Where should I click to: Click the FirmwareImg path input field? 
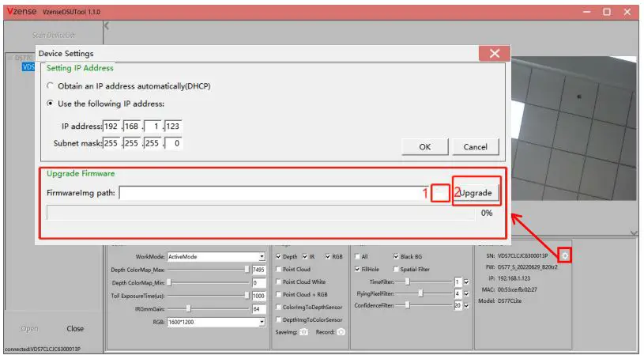pos(274,193)
